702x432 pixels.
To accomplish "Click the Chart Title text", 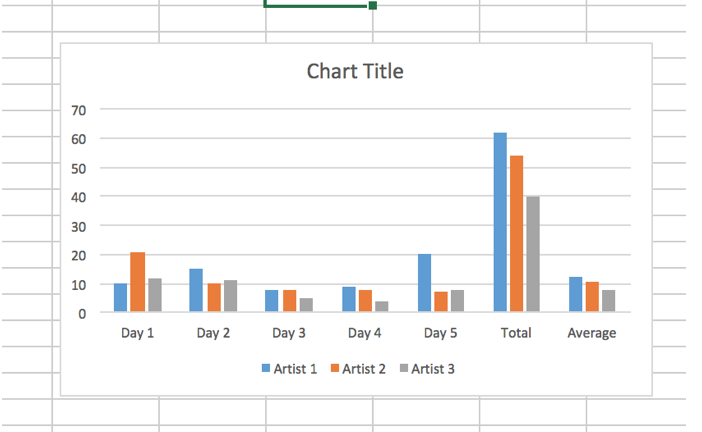I will (x=355, y=71).
